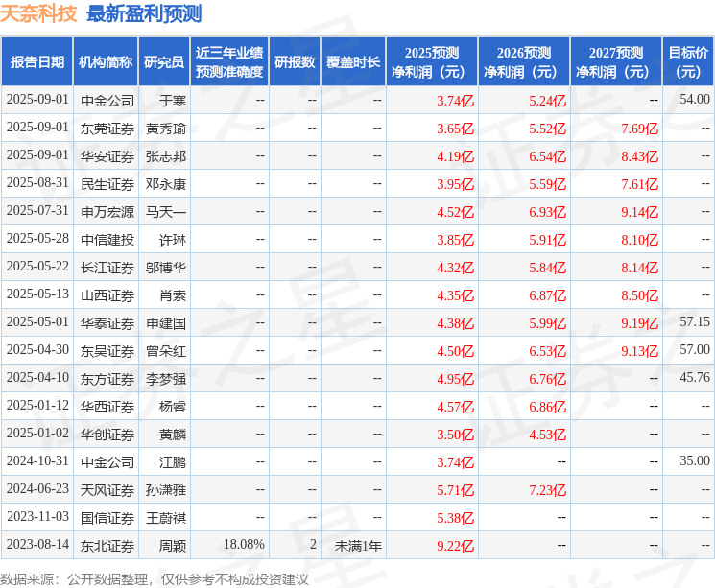Select the 东北证券 institution cell
The image size is (715, 588).
107,545
